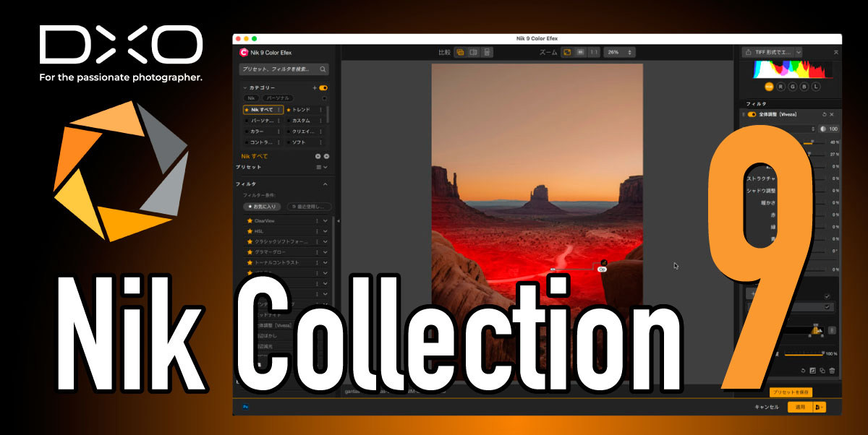Click the reset icon in bottom right toolbar
The image size is (868, 435).
pos(803,371)
